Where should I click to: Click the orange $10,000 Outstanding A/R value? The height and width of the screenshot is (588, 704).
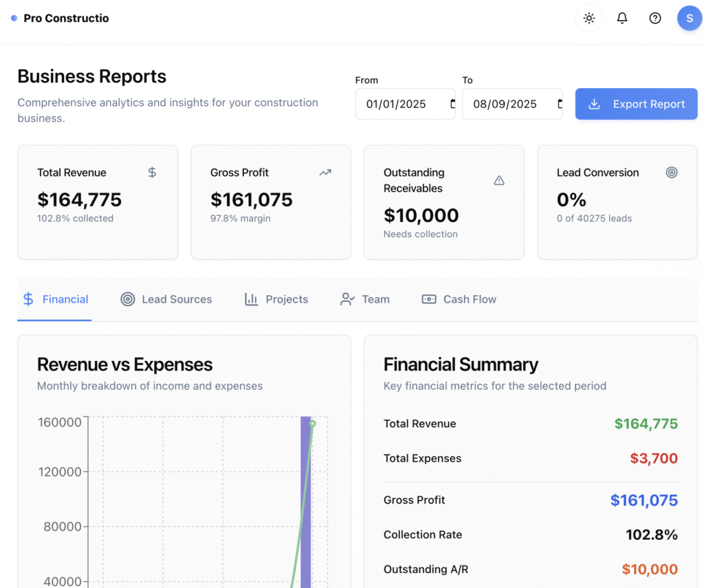(x=650, y=569)
